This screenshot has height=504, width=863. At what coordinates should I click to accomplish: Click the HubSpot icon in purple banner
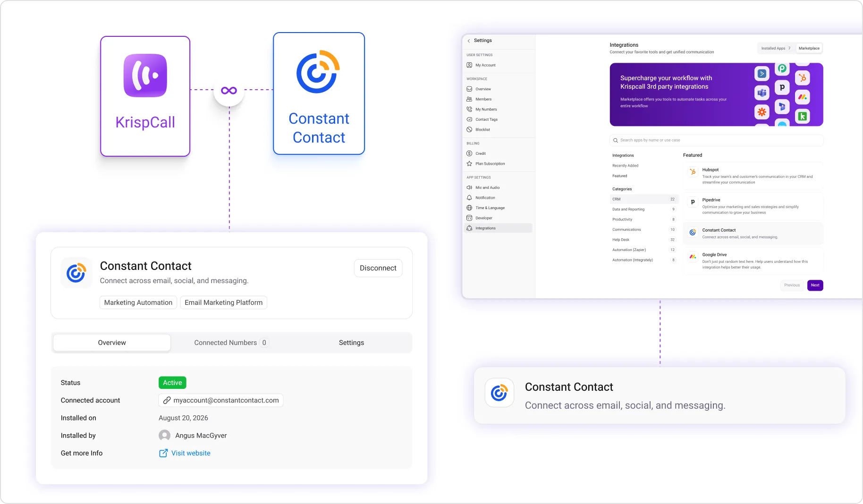pyautogui.click(x=802, y=78)
